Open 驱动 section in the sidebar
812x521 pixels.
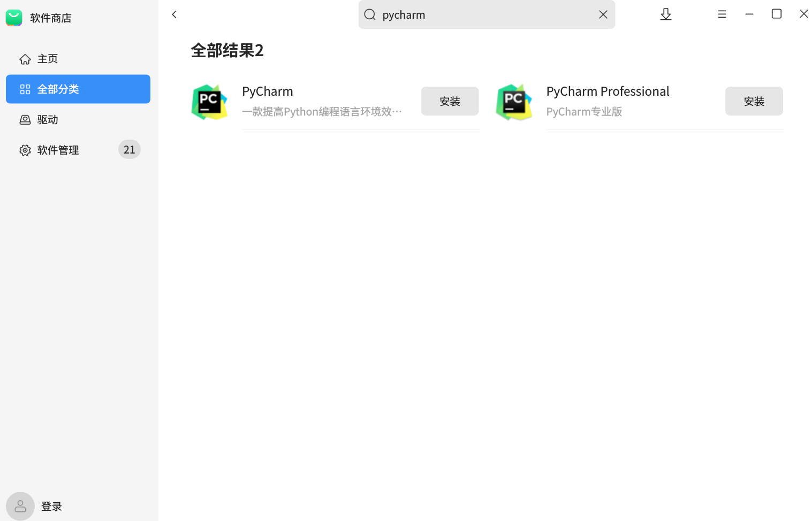78,120
